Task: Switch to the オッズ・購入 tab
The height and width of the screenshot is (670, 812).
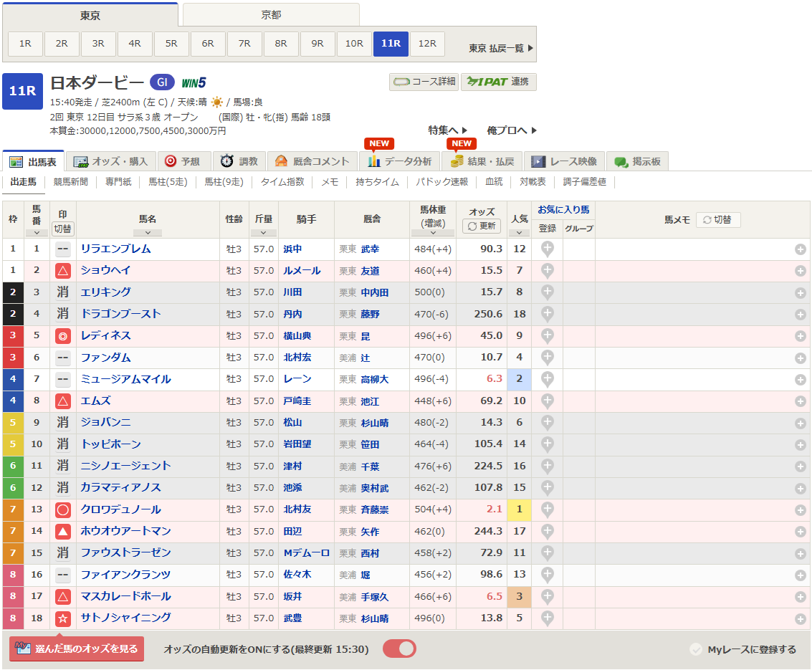Action: [x=112, y=161]
